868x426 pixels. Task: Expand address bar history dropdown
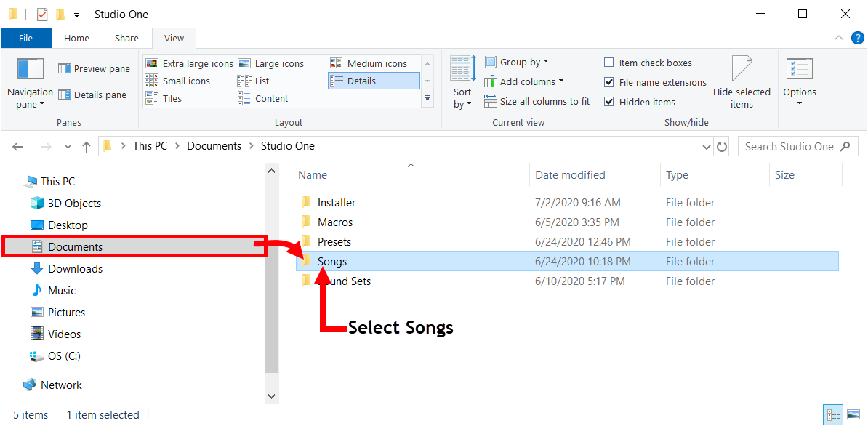pos(707,147)
